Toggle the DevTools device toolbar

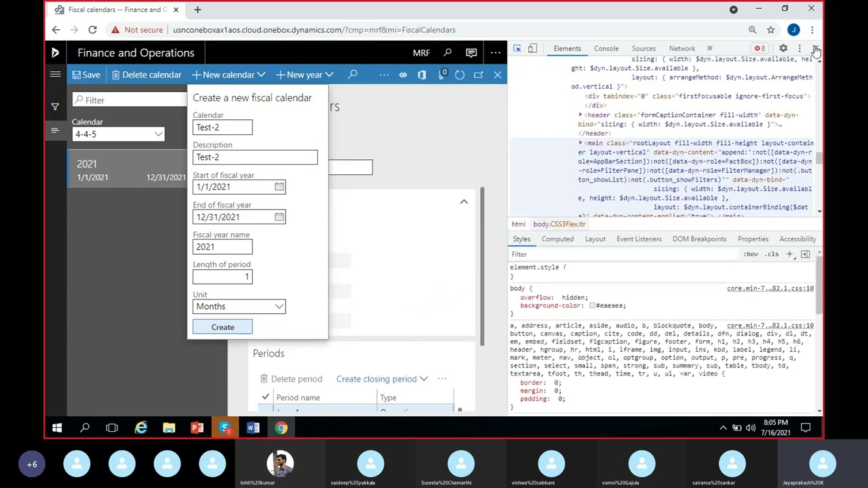point(532,49)
